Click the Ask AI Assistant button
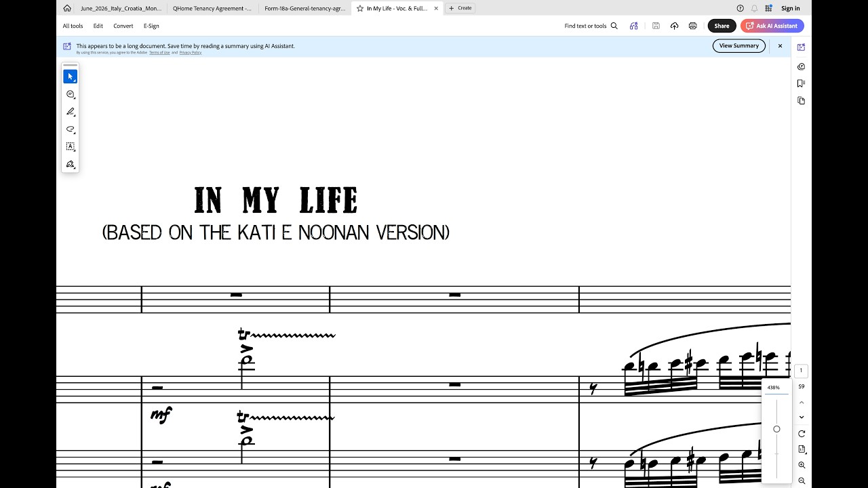Screen dimensions: 868x488 (x=772, y=26)
